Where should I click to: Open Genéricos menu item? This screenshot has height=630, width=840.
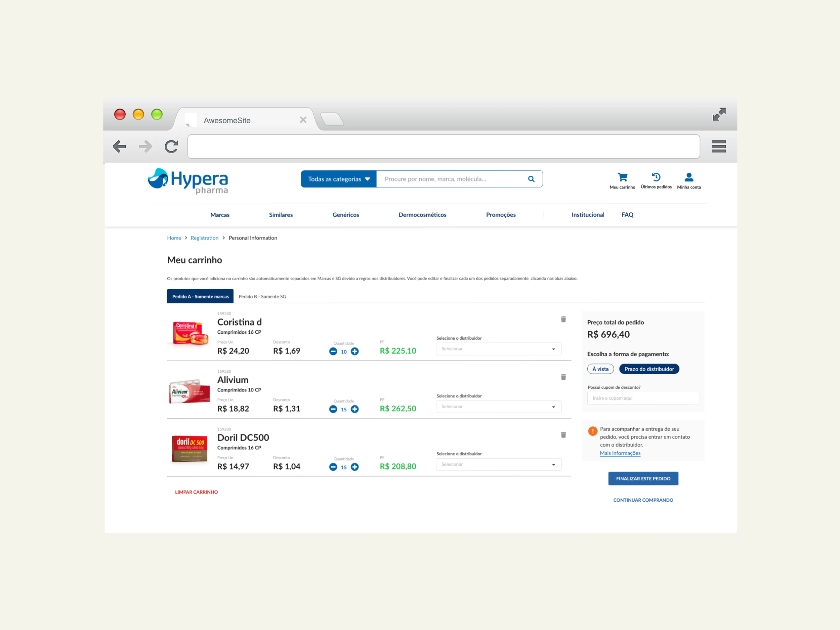(x=345, y=215)
